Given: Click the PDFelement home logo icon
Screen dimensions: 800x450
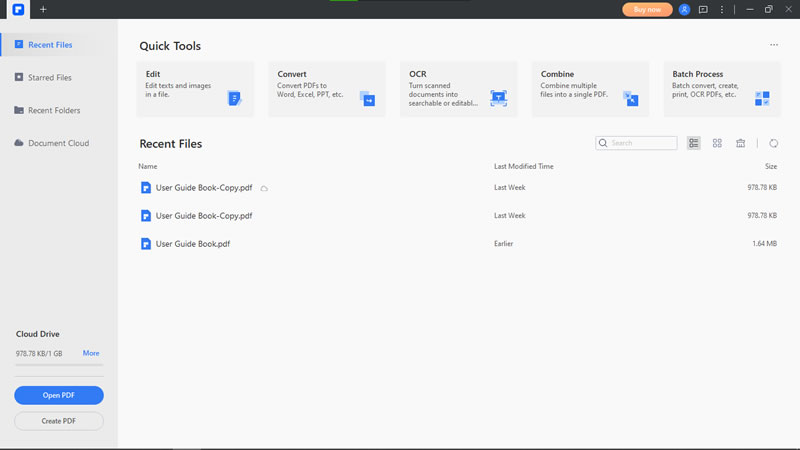Looking at the screenshot, I should tap(18, 9).
